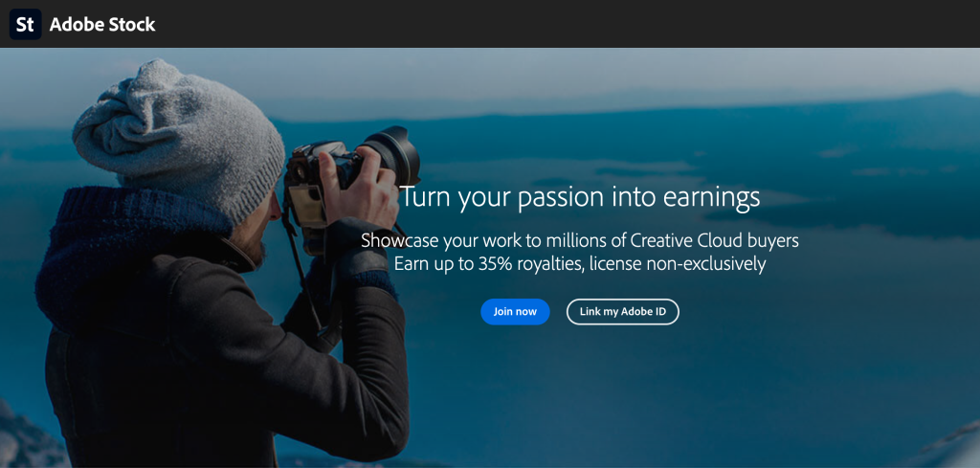Click the Earn up to 35% royalties line
Screen dimensions: 980x468
click(x=580, y=264)
